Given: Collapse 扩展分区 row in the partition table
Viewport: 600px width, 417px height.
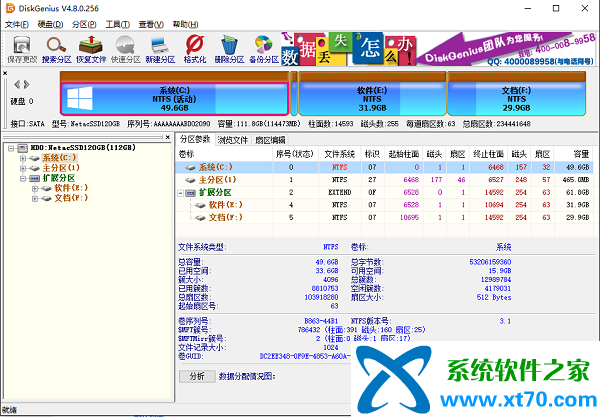Looking at the screenshot, I should click(x=181, y=193).
